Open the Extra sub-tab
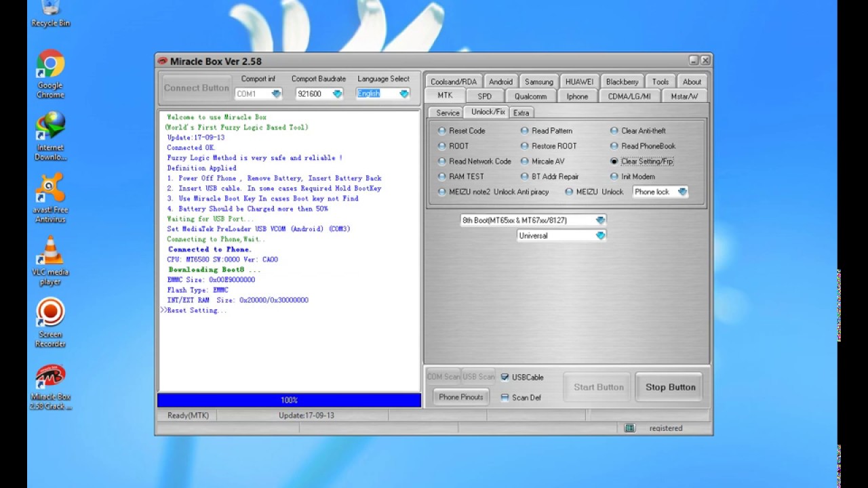Image resolution: width=868 pixels, height=488 pixels. tap(521, 113)
